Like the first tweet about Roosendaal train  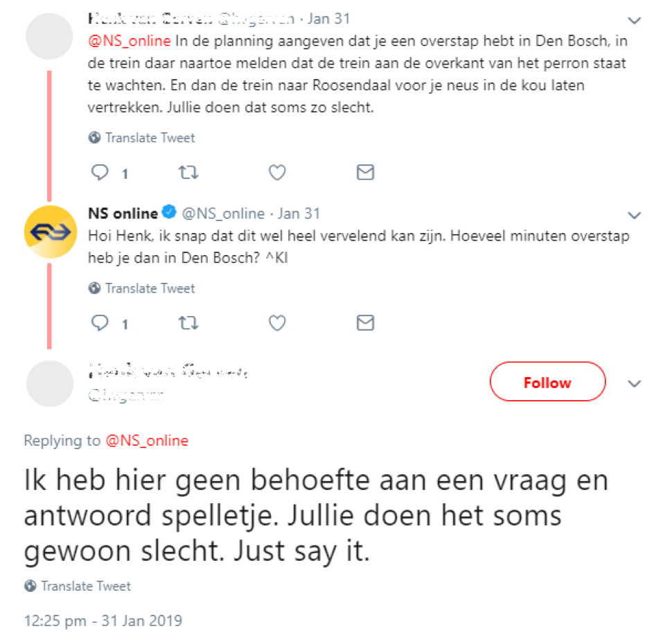pos(277,173)
